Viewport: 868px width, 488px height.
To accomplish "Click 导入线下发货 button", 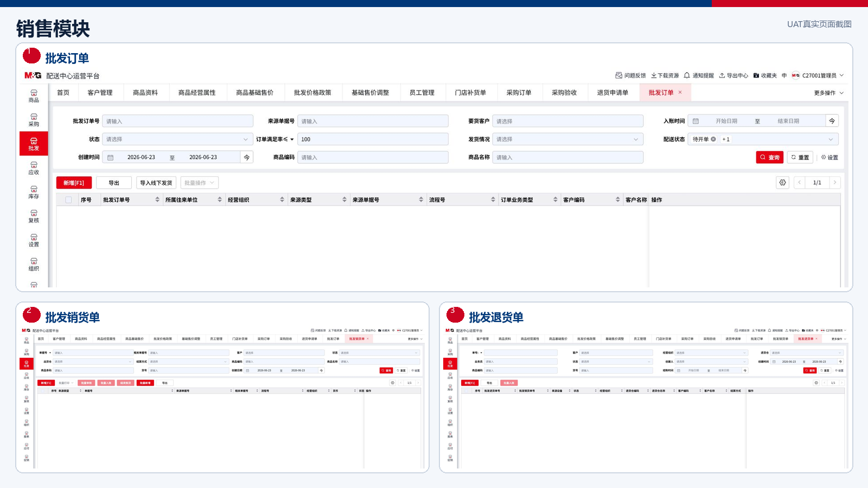I will [156, 183].
